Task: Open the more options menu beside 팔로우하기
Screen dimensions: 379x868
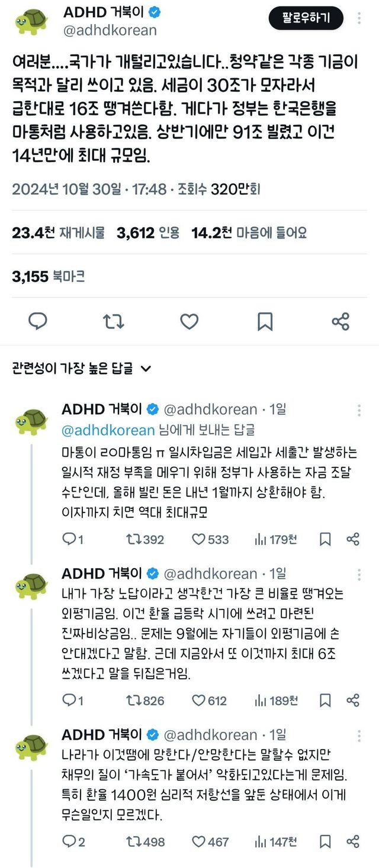Action: 359,18
